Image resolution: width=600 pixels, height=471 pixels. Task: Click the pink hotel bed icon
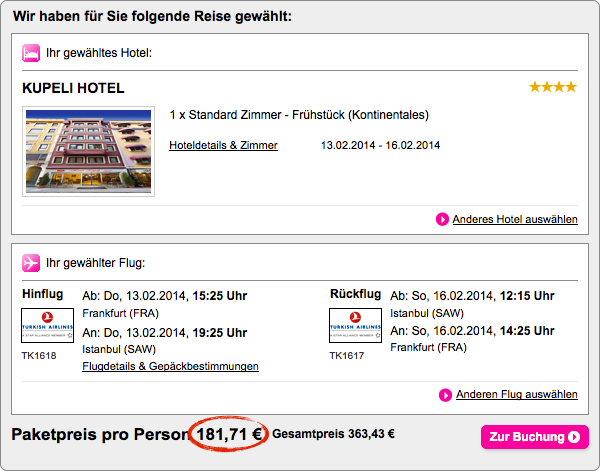coord(31,52)
